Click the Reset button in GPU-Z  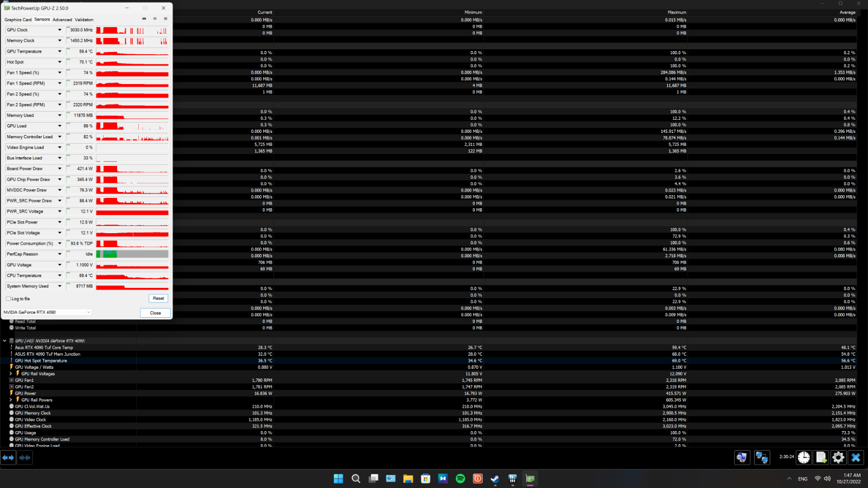pyautogui.click(x=158, y=298)
